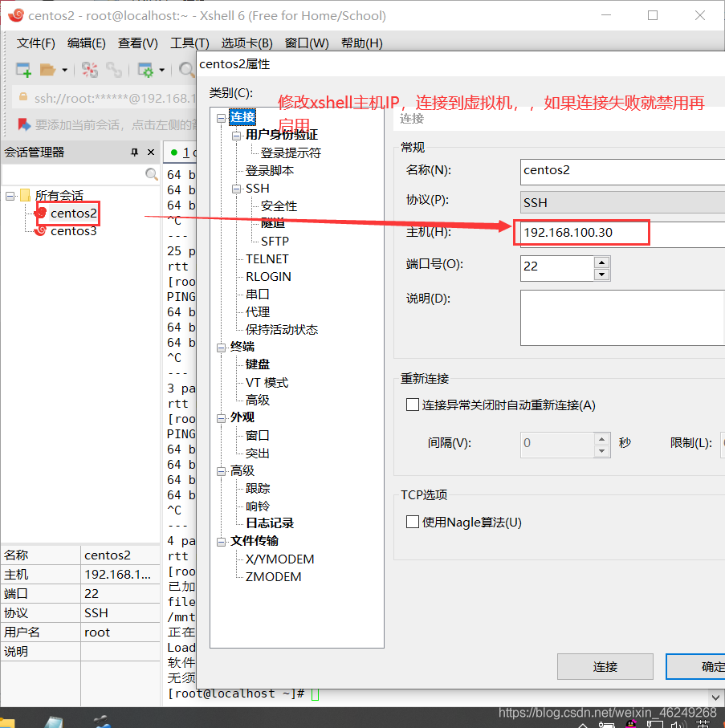Open the 帮助(H) menu
The width and height of the screenshot is (725, 728).
[x=362, y=43]
